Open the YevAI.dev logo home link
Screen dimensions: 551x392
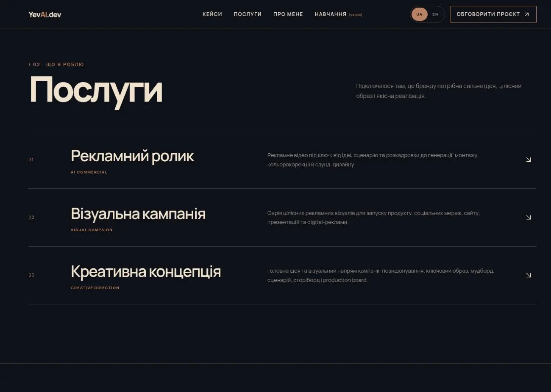pyautogui.click(x=45, y=14)
